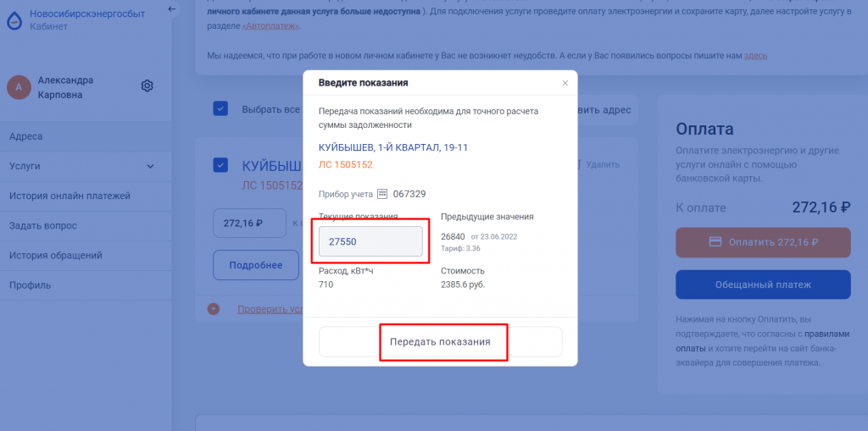Click the Текущие показания input field
The height and width of the screenshot is (431, 868).
pyautogui.click(x=370, y=240)
